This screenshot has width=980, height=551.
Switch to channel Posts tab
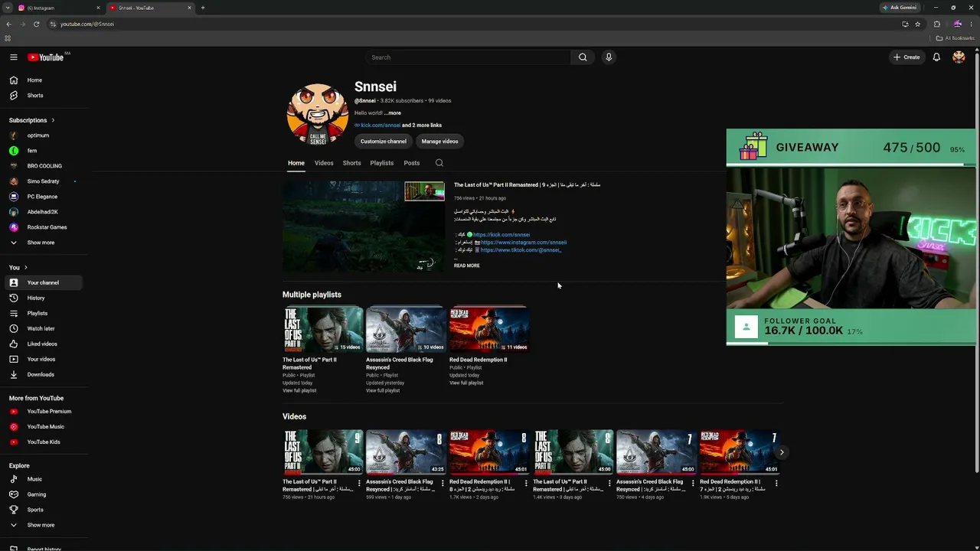[412, 163]
